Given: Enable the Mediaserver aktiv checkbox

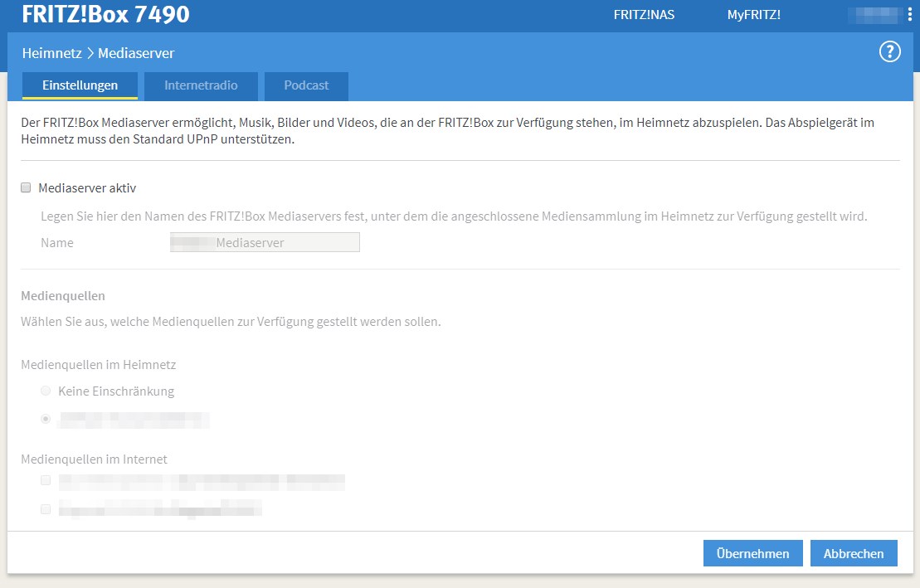Looking at the screenshot, I should click(x=26, y=187).
